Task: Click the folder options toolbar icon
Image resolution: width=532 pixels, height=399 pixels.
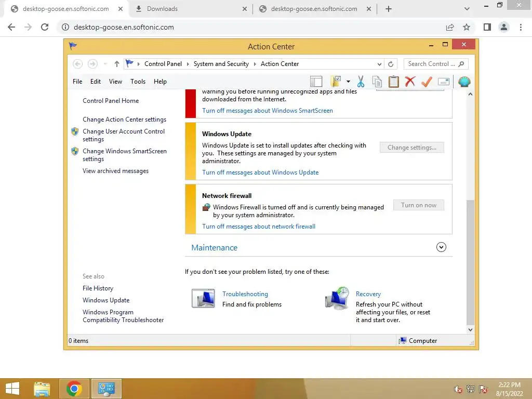Action: pyautogui.click(x=336, y=82)
